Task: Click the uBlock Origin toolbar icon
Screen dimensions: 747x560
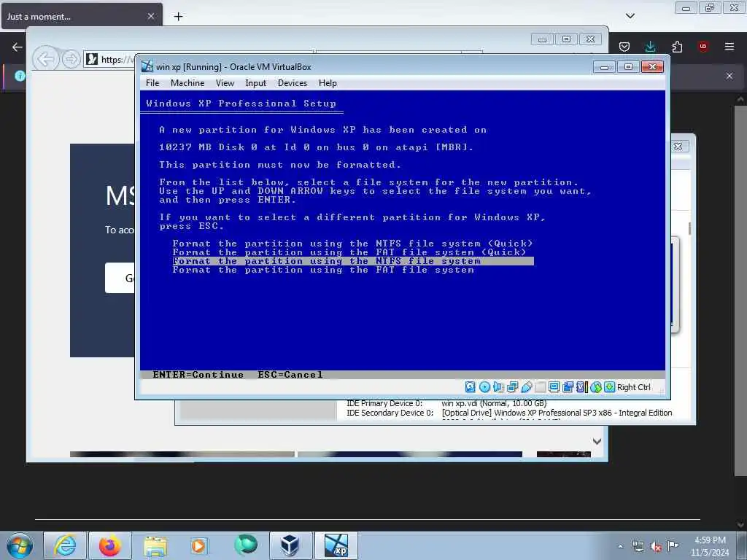Action: tap(703, 46)
